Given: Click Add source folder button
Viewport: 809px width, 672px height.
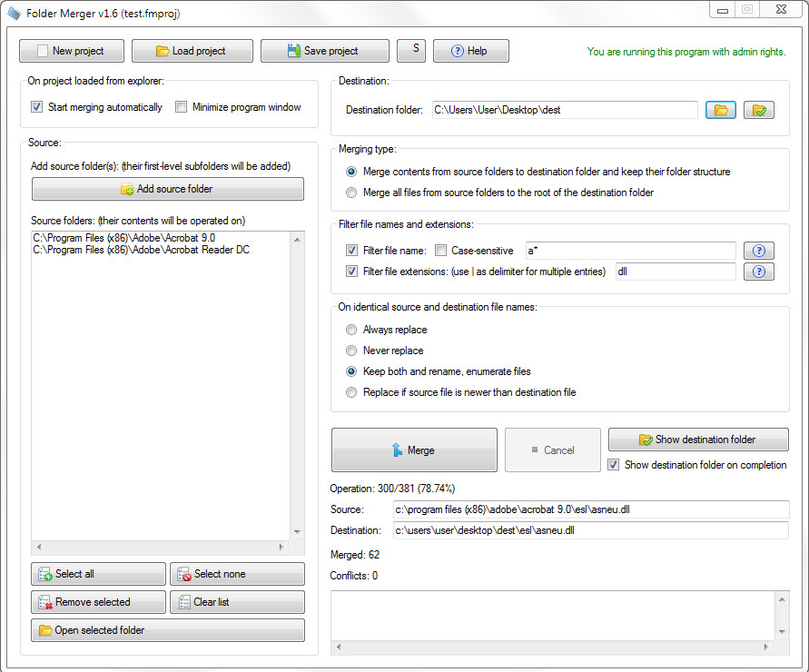Looking at the screenshot, I should [x=168, y=189].
